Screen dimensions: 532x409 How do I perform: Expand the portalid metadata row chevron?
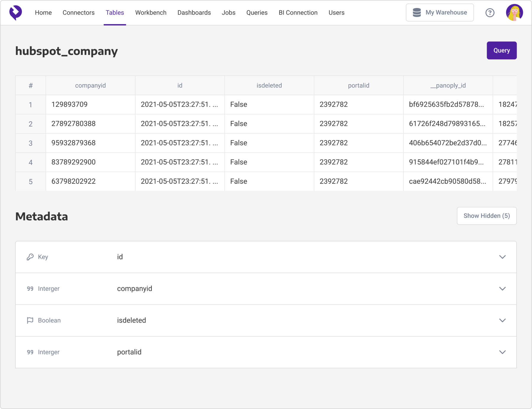pos(502,352)
